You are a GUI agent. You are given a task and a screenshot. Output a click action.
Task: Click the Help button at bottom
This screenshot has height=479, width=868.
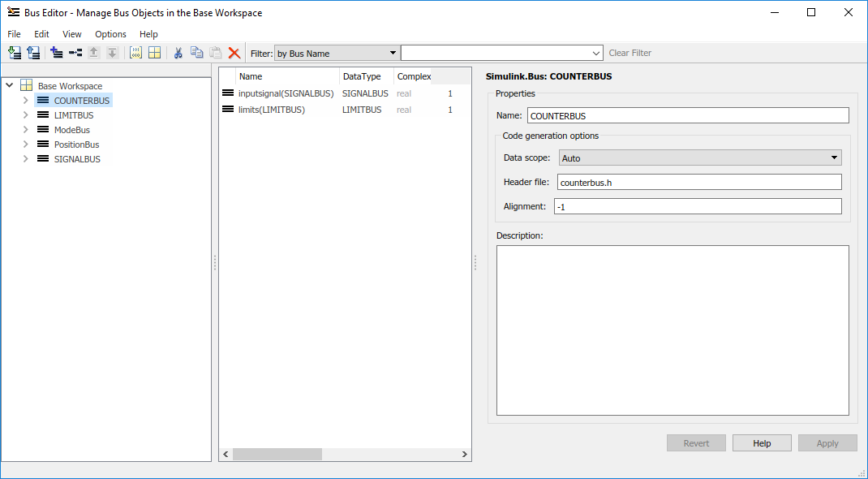(x=762, y=443)
